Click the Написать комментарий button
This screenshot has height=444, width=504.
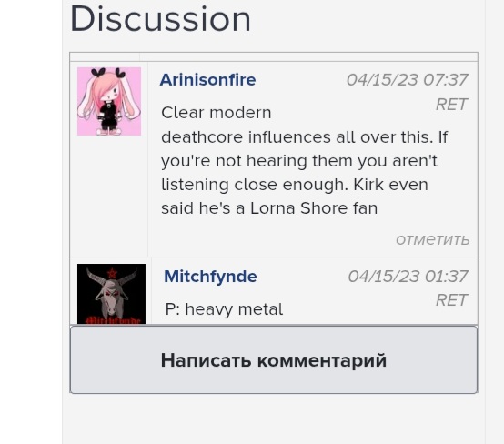[274, 359]
